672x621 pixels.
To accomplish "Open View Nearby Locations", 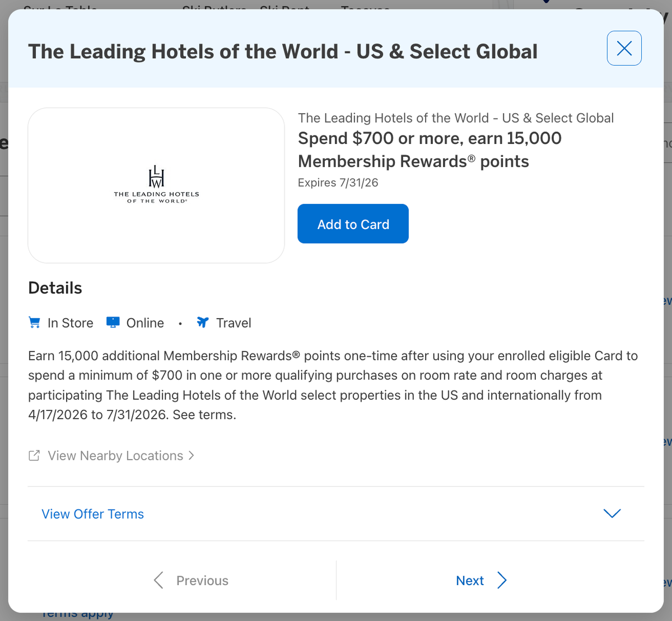I will [x=115, y=455].
